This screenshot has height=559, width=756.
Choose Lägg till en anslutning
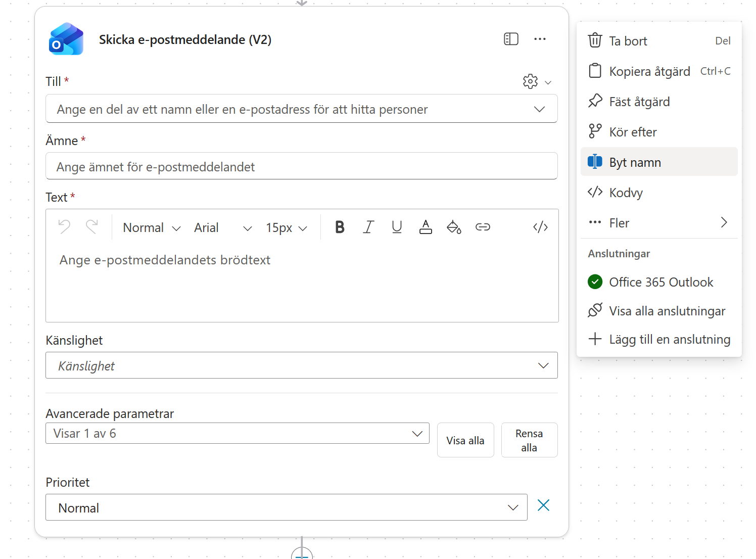[659, 339]
